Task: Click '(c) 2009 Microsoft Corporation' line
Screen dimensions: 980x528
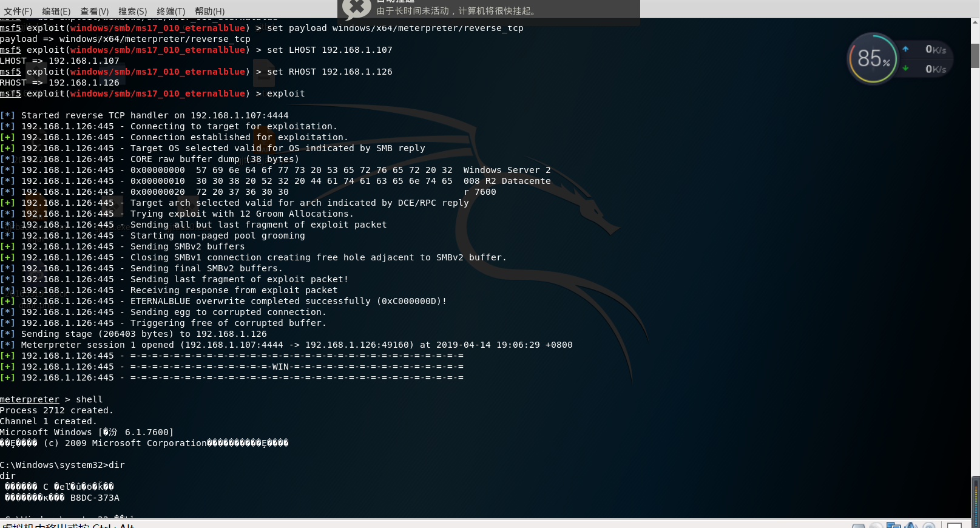Action: pos(144,443)
